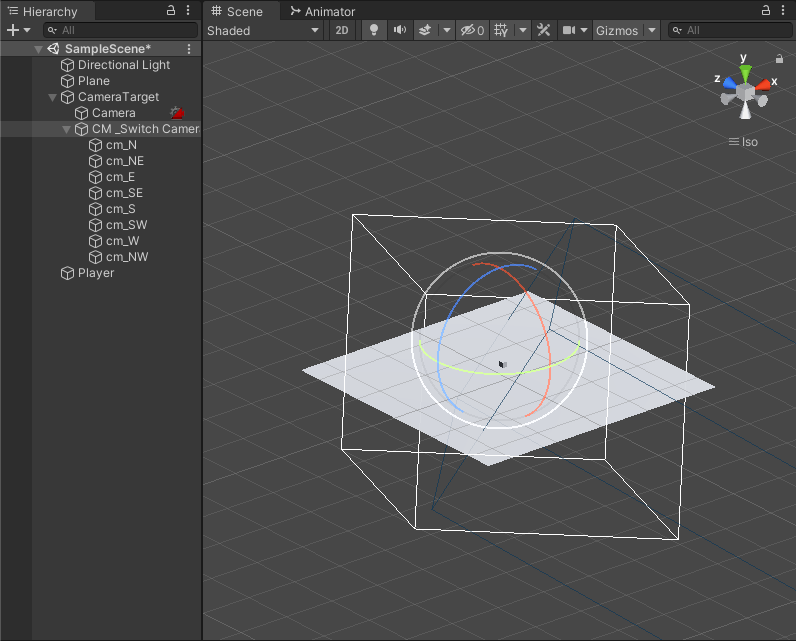Toggle hidden objects visibility count
This screenshot has height=641, width=796.
click(472, 30)
